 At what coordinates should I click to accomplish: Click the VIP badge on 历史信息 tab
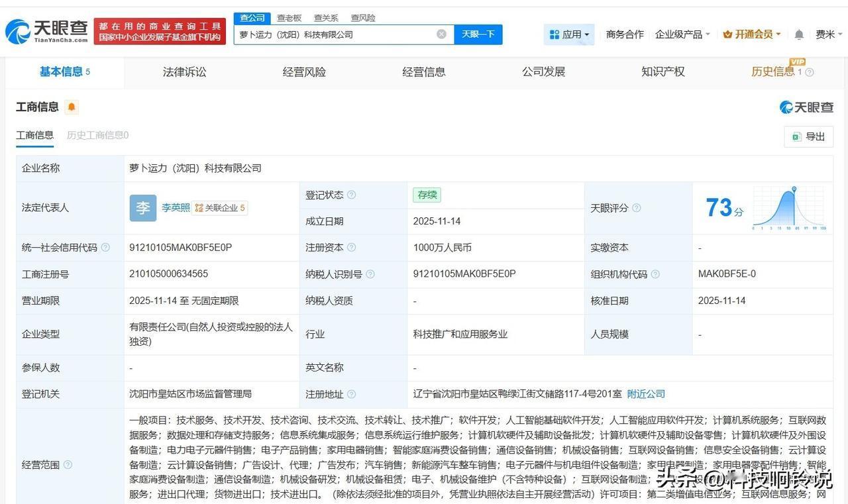797,62
